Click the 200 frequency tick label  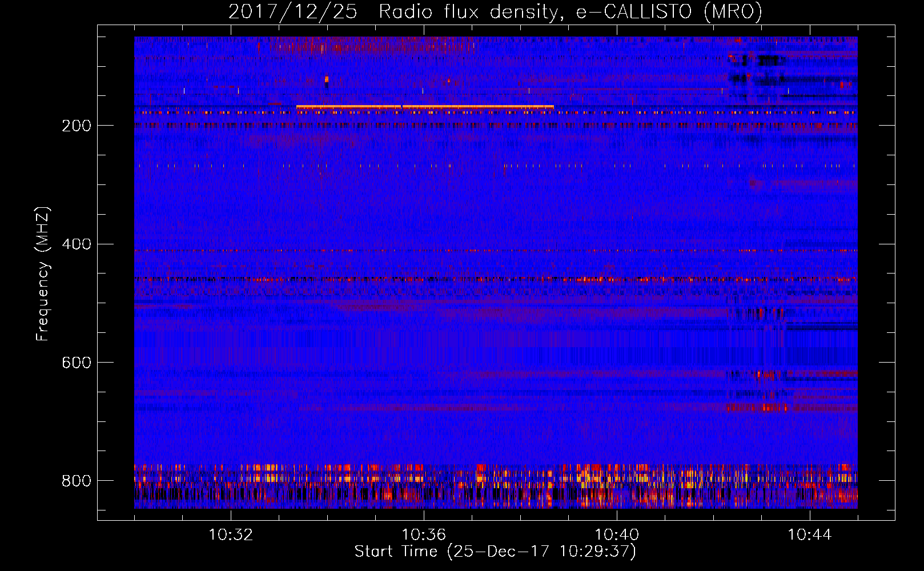point(77,126)
